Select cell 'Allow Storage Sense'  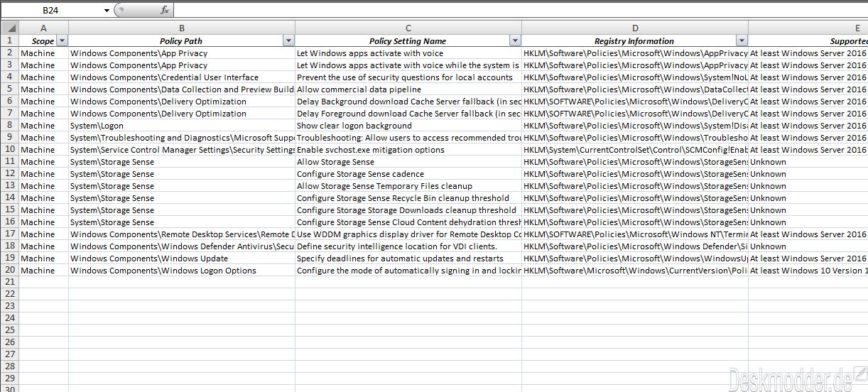[x=408, y=162]
